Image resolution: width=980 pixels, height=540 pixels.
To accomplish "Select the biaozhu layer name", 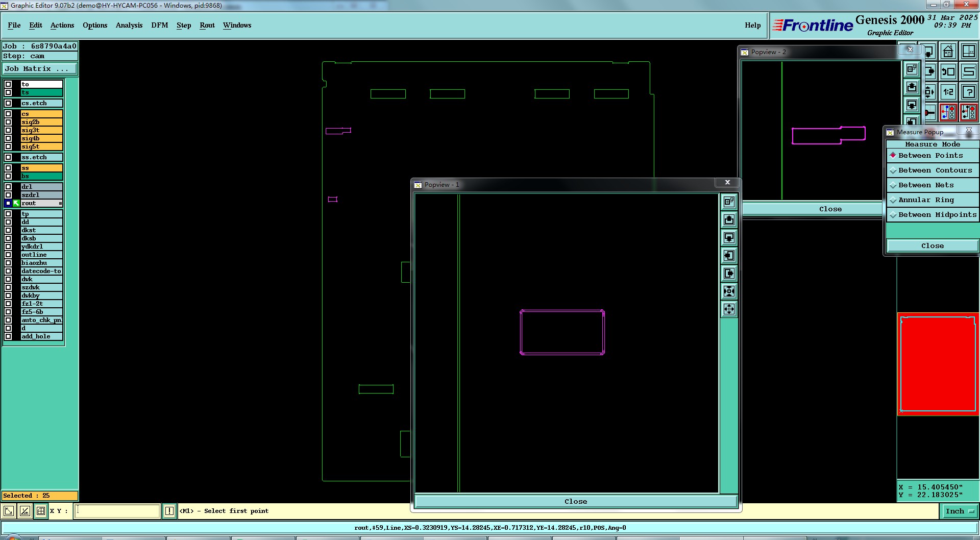I will pyautogui.click(x=41, y=263).
